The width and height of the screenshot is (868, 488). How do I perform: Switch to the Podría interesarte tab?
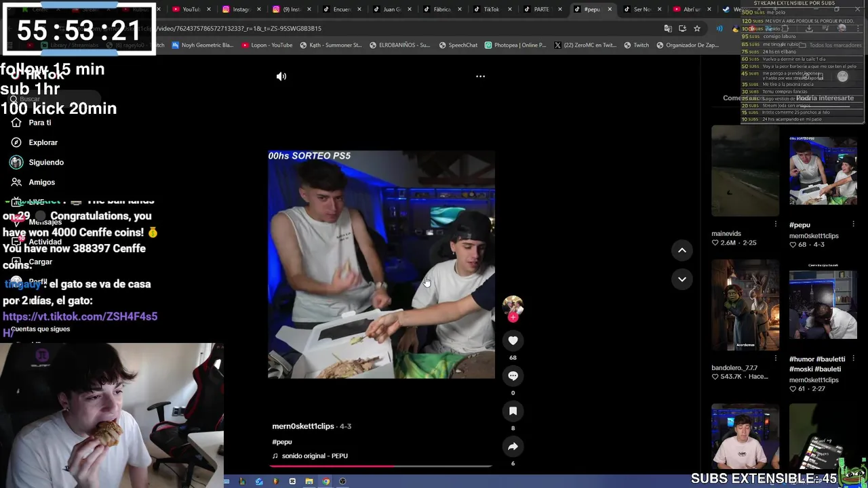(825, 98)
